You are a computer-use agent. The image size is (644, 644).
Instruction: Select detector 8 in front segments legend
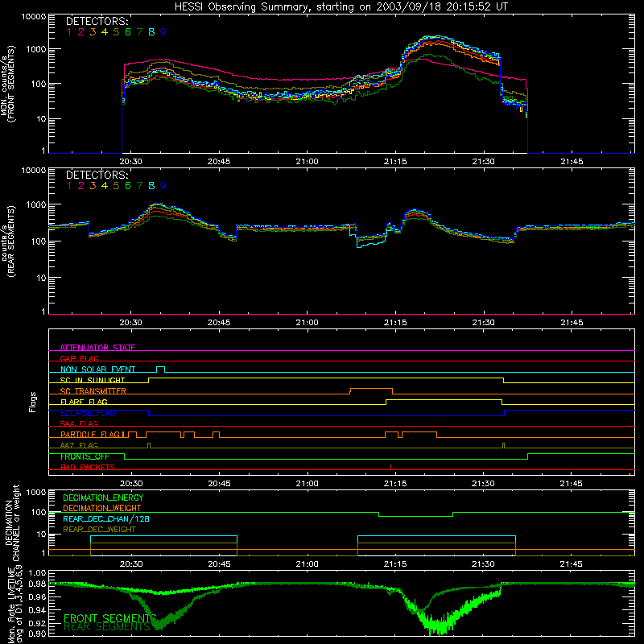pyautogui.click(x=151, y=32)
